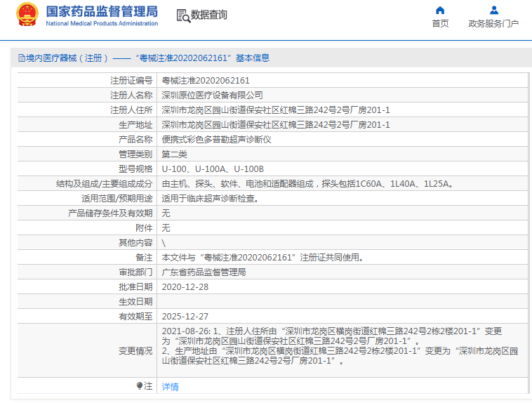Click the document icon before 境内医疗器械
The height and width of the screenshot is (403, 532).
click(x=22, y=58)
